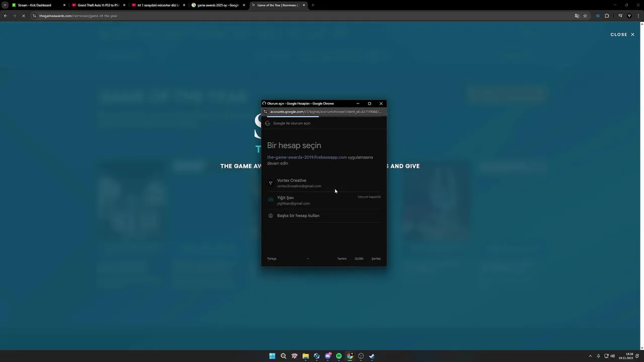This screenshot has height=362, width=644.
Task: Open Google Chrome taskbar icon
Action: pos(350,356)
